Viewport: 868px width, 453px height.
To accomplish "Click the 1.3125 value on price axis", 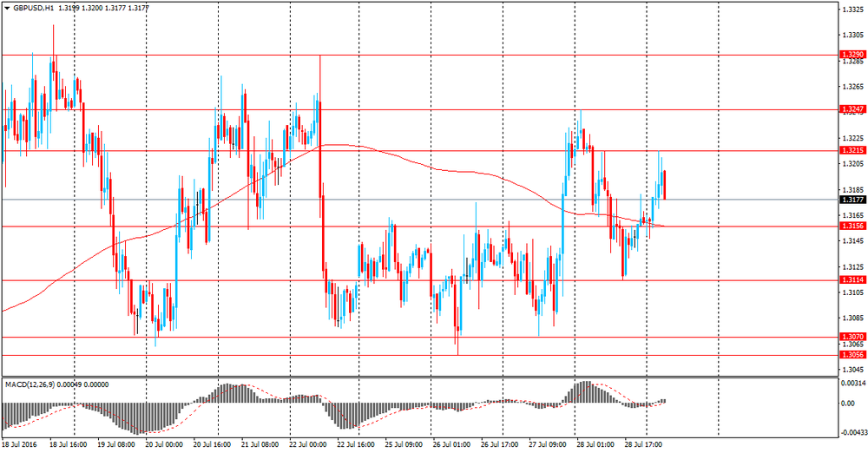I will pyautogui.click(x=852, y=267).
